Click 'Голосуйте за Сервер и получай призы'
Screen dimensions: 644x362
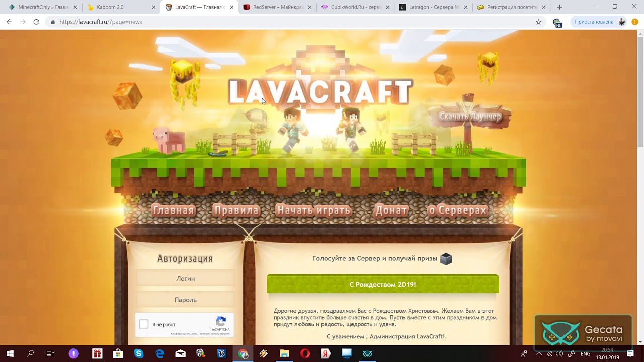375,259
